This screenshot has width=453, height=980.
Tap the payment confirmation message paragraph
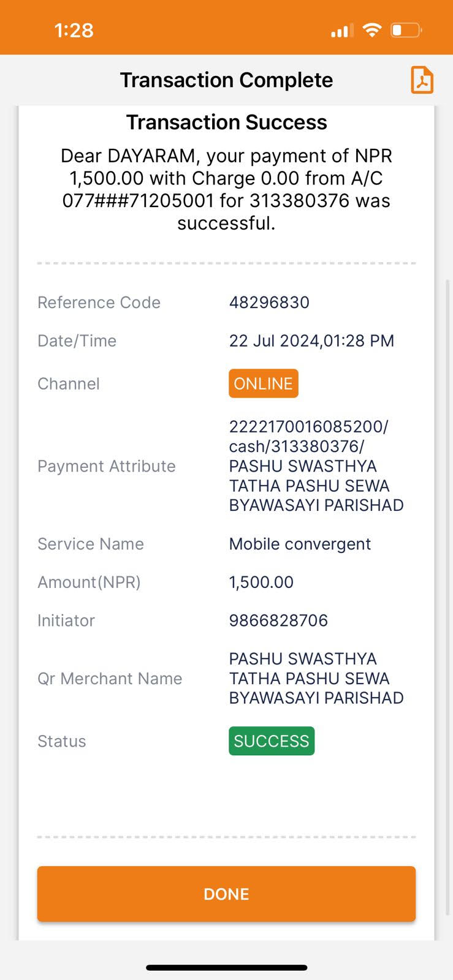[226, 189]
